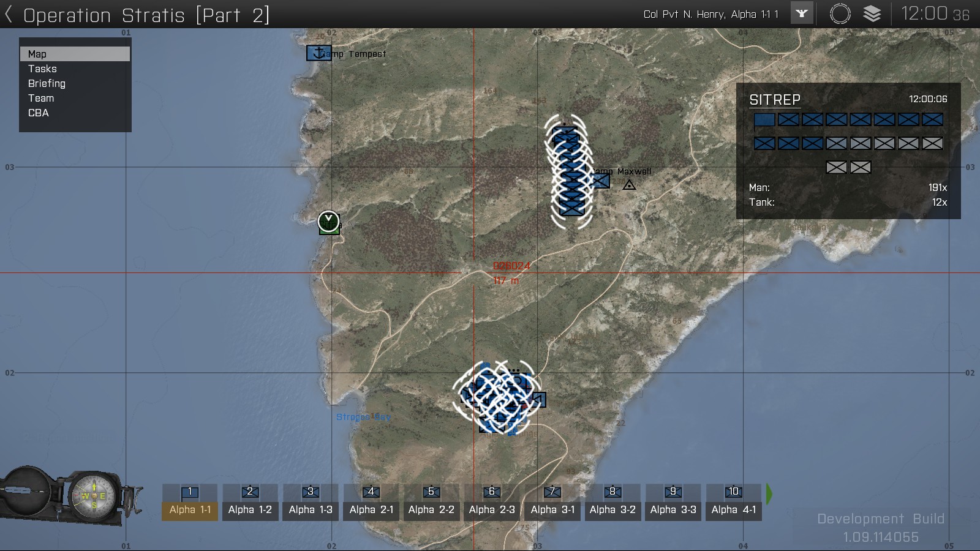
Task: Click the red grid coordinate 026024
Action: (x=511, y=266)
